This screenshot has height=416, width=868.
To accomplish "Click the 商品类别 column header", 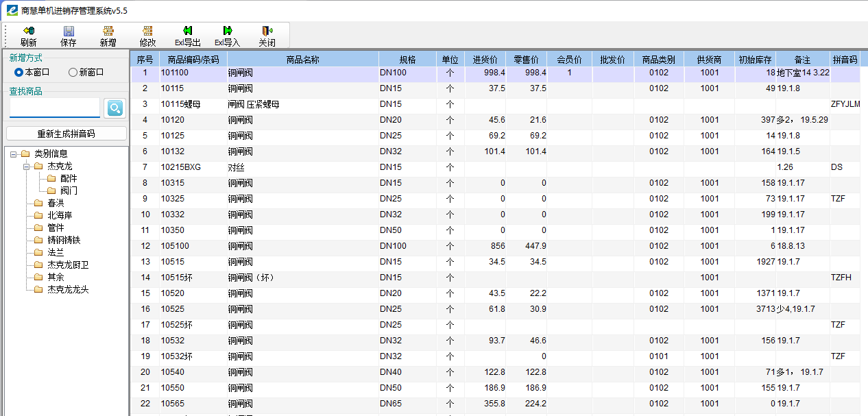I will click(x=659, y=60).
